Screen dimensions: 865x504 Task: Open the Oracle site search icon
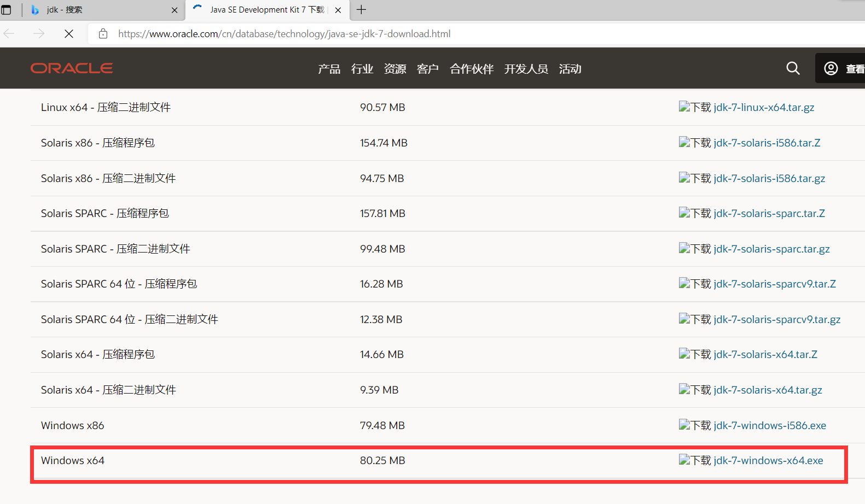[x=793, y=68]
